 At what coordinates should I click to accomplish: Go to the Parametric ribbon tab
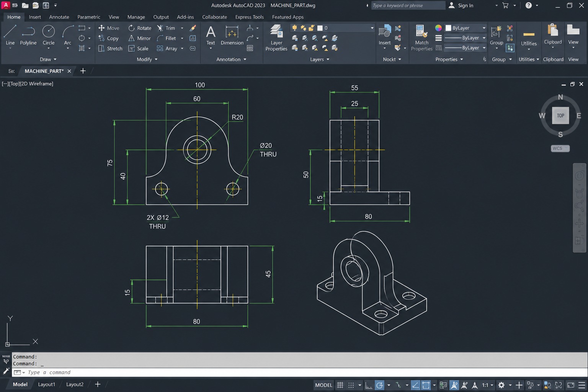click(89, 17)
